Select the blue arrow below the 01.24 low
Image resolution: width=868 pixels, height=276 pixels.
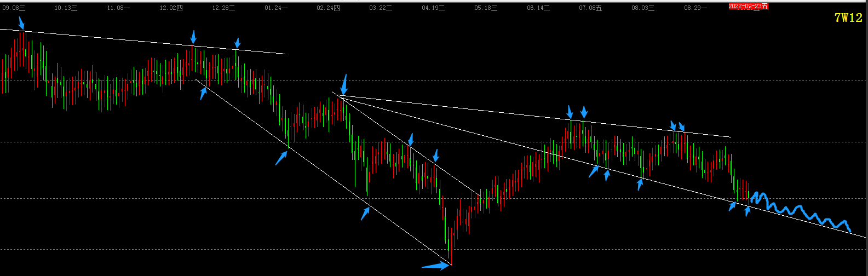[281, 158]
